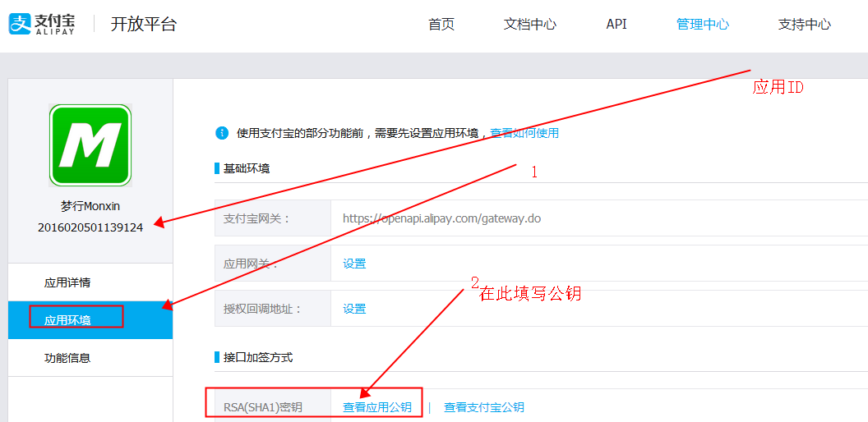Click the 查看应用公钥 link

377,407
